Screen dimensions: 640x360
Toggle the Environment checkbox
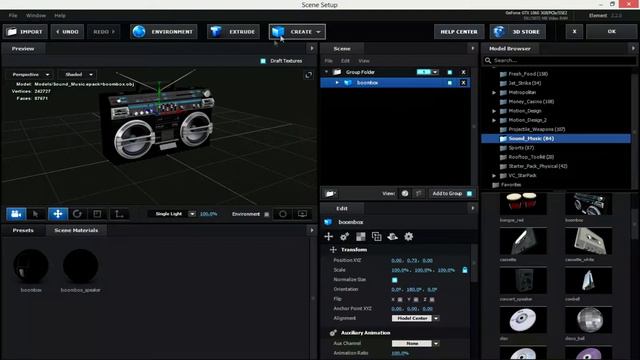tap(267, 214)
